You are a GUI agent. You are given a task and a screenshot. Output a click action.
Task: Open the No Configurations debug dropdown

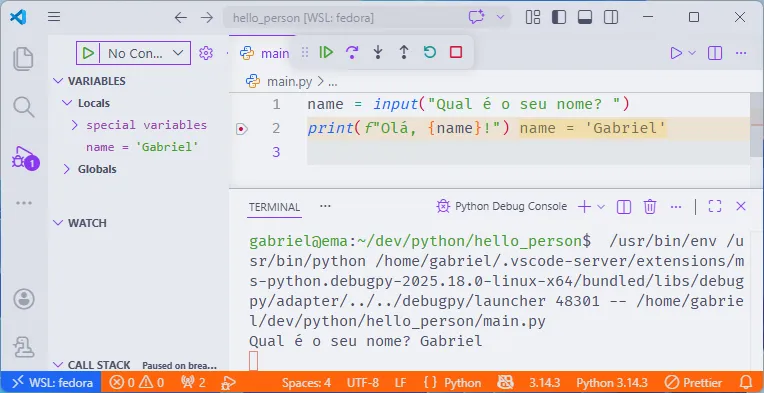coord(144,53)
